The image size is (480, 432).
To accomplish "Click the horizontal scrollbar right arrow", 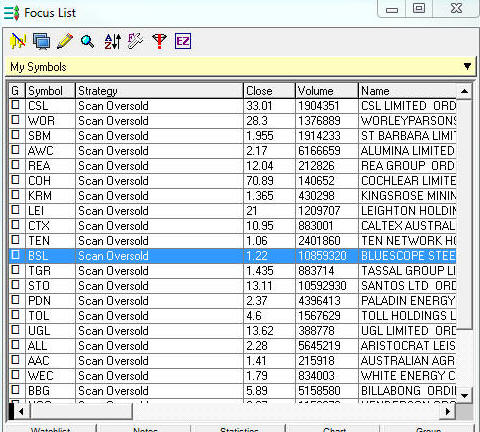I will tap(448, 411).
